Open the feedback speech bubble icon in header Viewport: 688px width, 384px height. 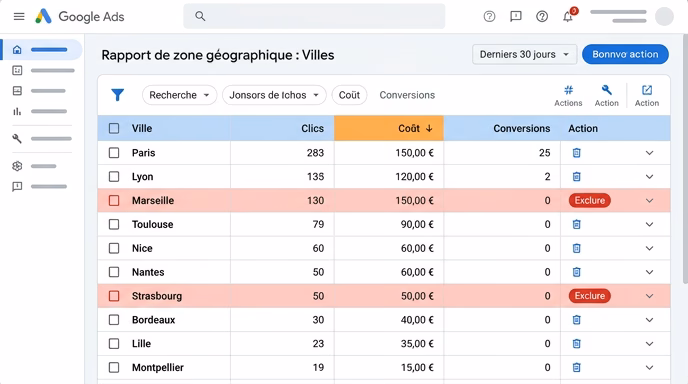coord(516,17)
